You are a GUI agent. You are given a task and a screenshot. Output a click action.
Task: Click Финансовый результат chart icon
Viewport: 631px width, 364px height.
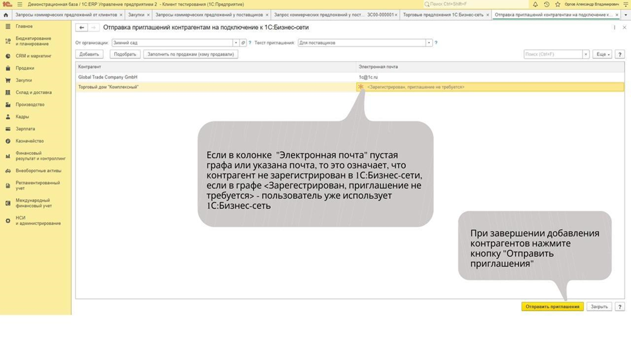(x=8, y=156)
